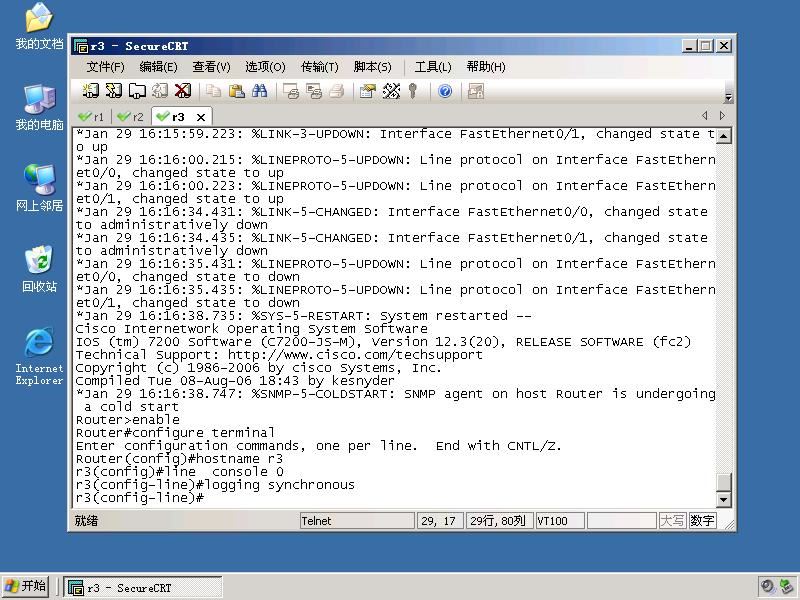Click the r3(config-line)# prompt line
The width and height of the screenshot is (800, 600).
tap(140, 498)
